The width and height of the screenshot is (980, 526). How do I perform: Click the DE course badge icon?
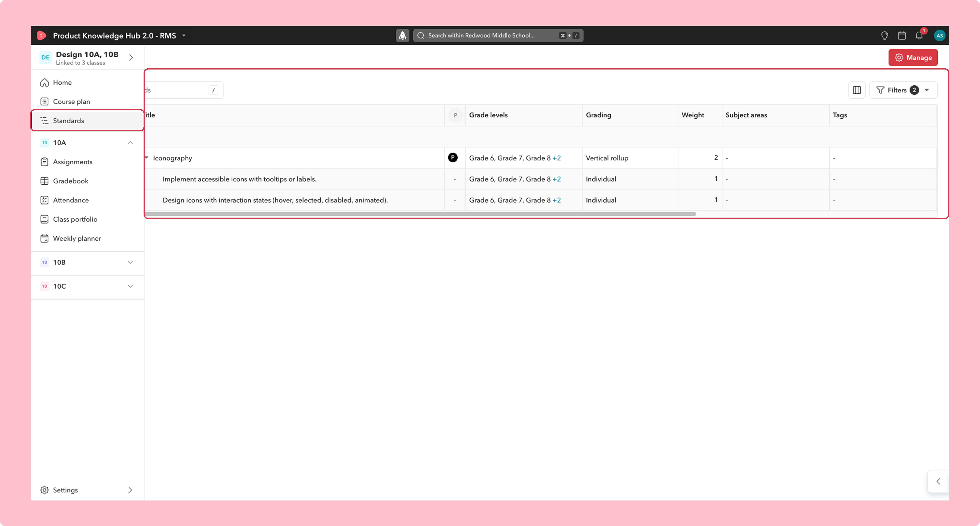point(45,57)
